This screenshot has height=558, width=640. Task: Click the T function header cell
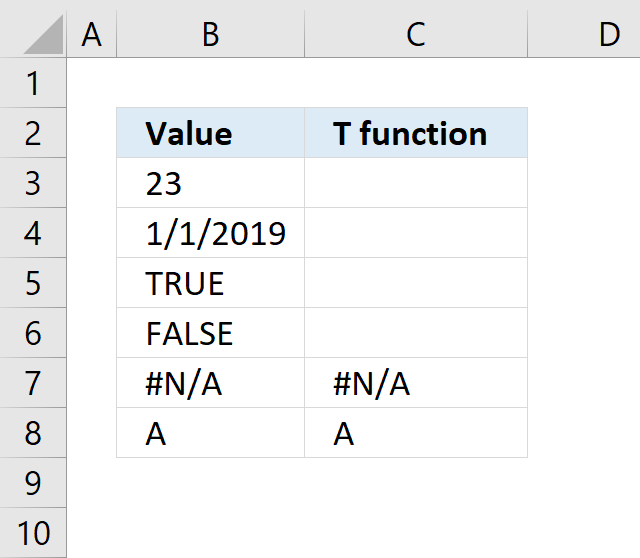[416, 133]
